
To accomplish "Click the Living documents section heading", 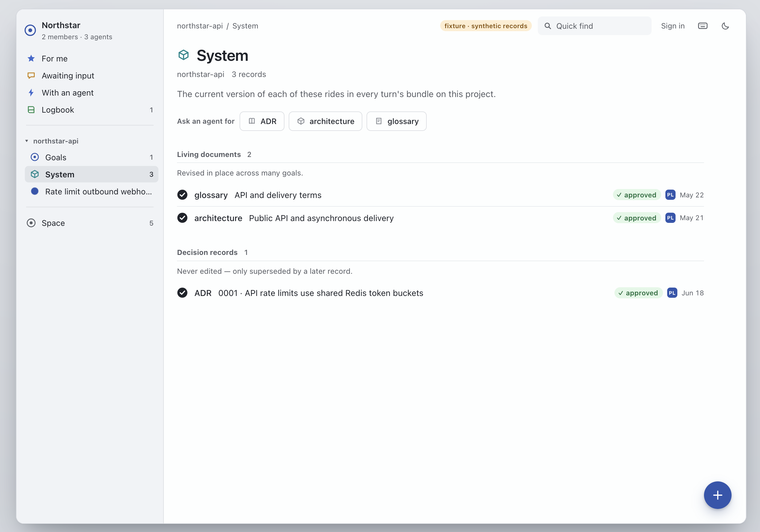I will (x=209, y=154).
